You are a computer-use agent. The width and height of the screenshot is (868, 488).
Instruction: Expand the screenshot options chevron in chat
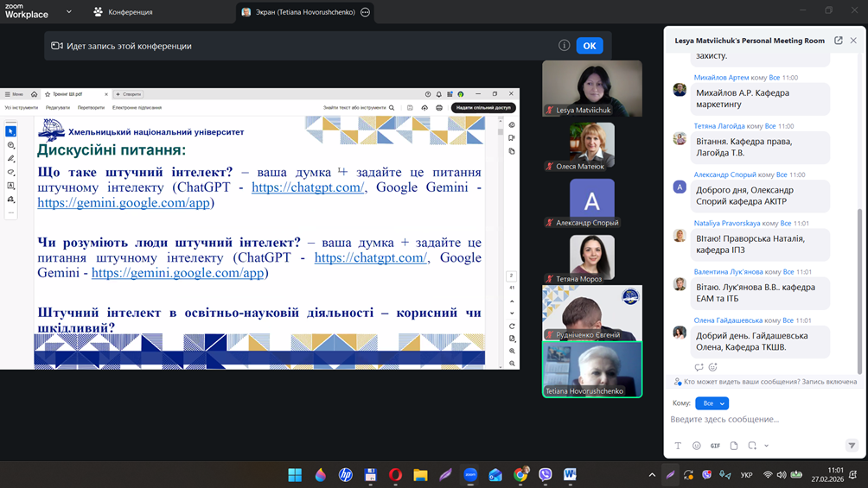pyautogui.click(x=766, y=446)
